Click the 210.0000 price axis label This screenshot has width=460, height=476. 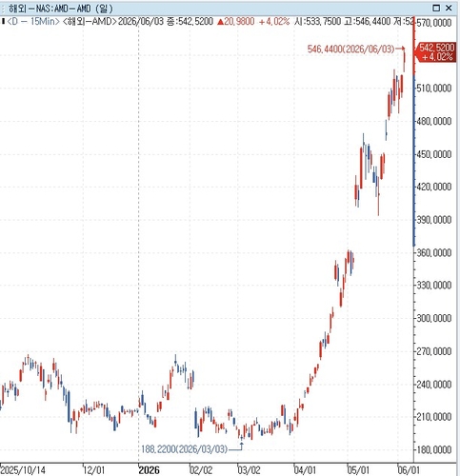coord(434,417)
